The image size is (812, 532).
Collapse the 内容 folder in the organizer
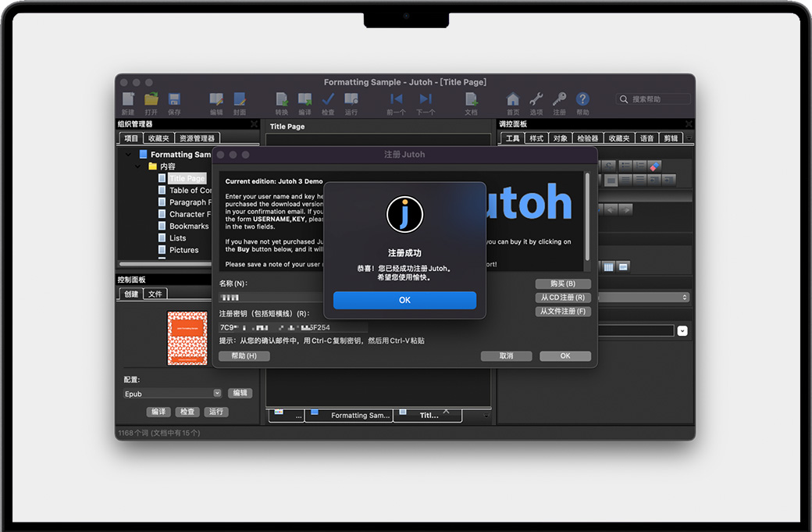point(137,166)
